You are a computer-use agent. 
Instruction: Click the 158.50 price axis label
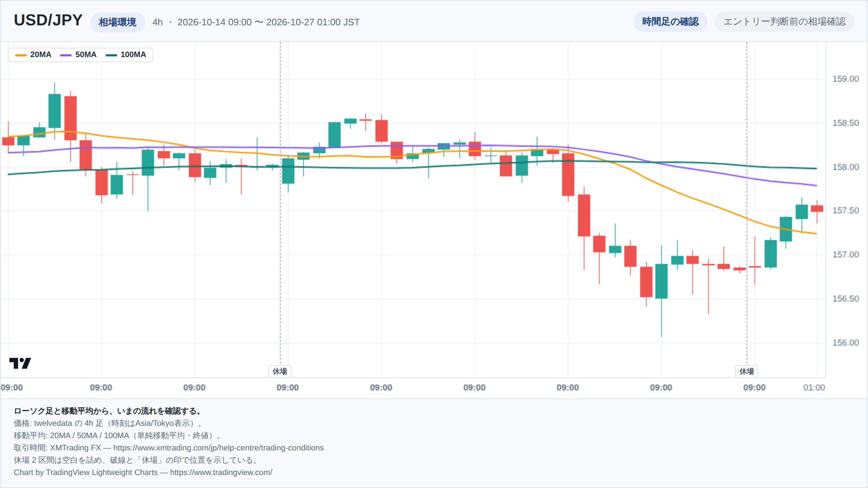846,123
